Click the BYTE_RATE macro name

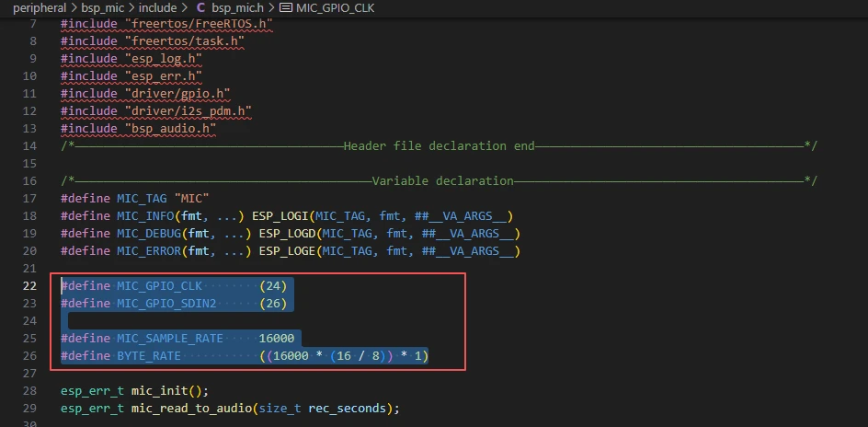pos(149,355)
